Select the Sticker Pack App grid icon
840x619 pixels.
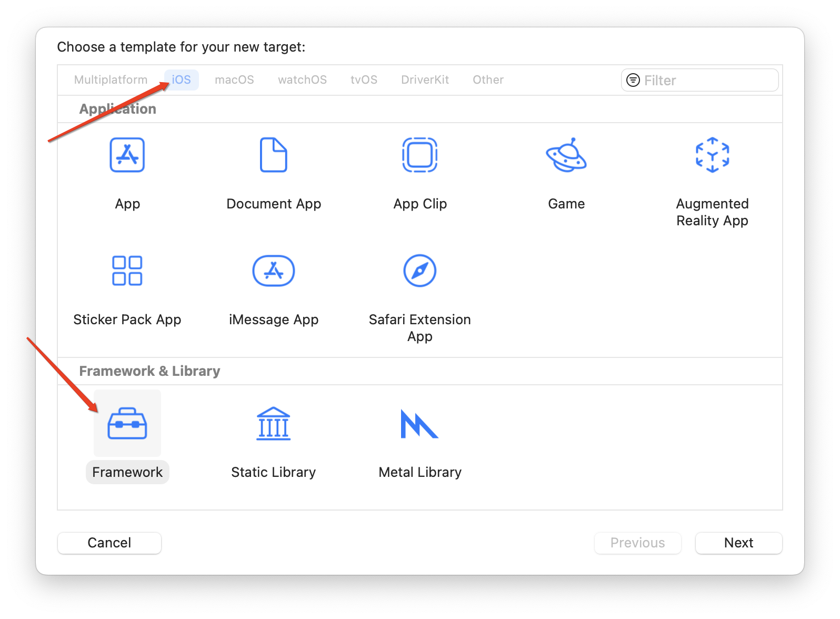[x=127, y=271]
